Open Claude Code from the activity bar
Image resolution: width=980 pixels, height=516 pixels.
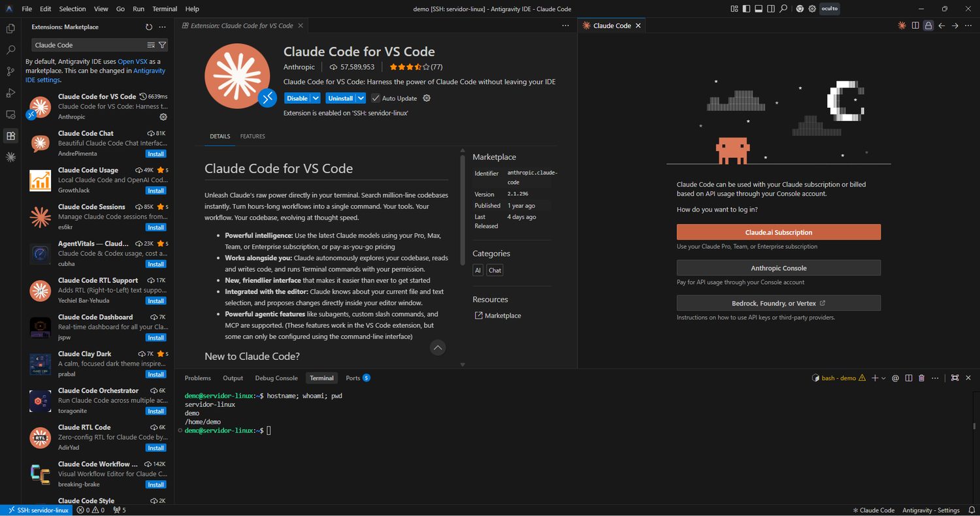click(10, 157)
